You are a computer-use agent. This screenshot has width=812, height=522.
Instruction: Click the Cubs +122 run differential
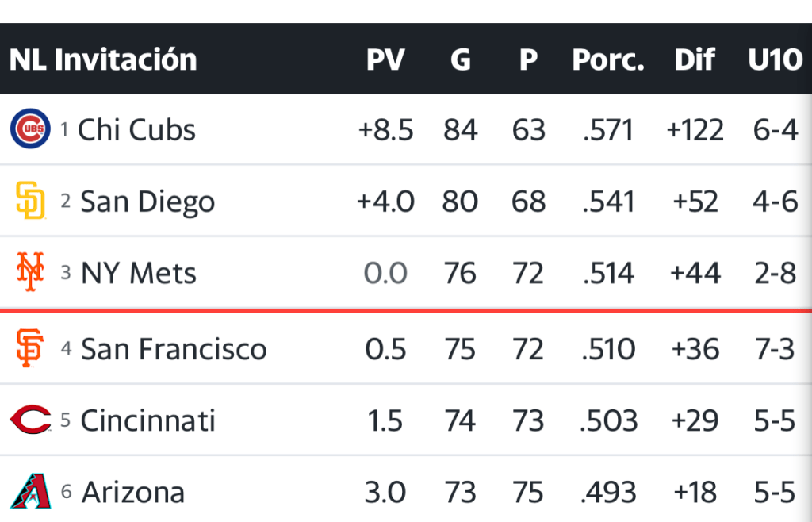click(695, 130)
